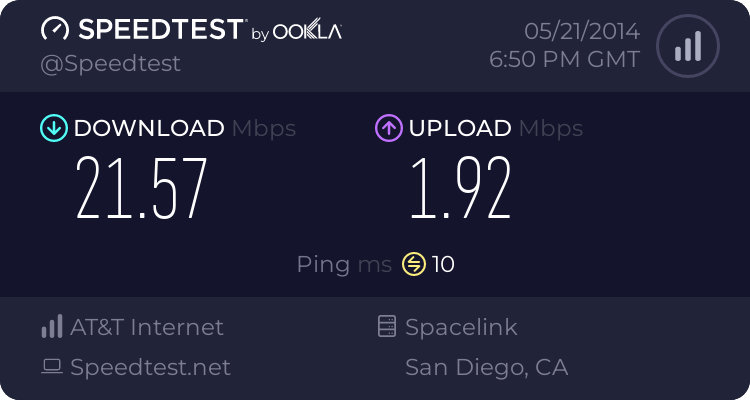Click the download arrow icon
This screenshot has width=750, height=400.
click(53, 128)
